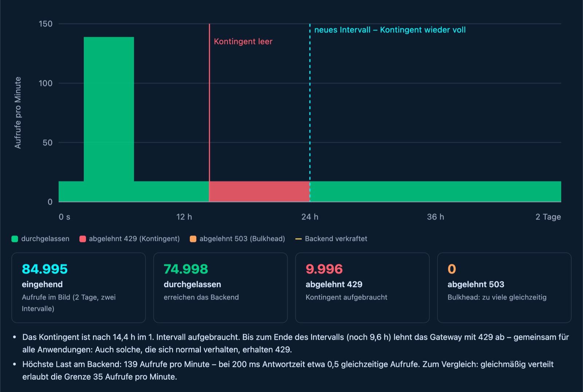Click the '84.995' eingehend value
583x392 pixels.
(45, 269)
